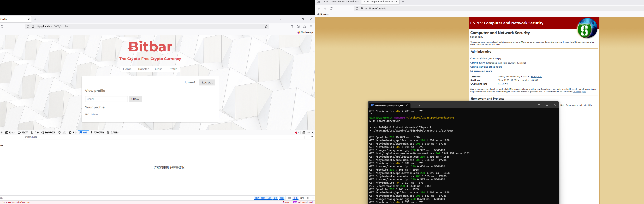
Task: Close the active second CS155 tab
Action: (397, 2)
